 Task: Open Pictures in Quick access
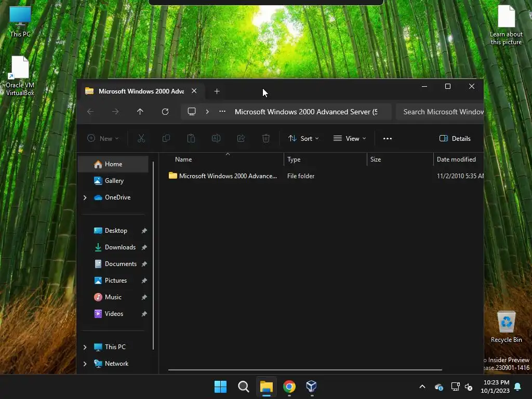(115, 281)
